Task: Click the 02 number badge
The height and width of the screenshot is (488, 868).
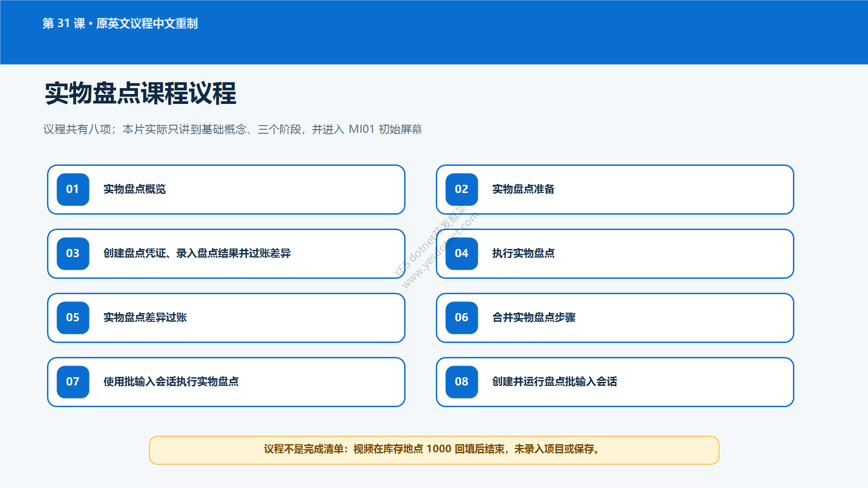Action: click(462, 189)
